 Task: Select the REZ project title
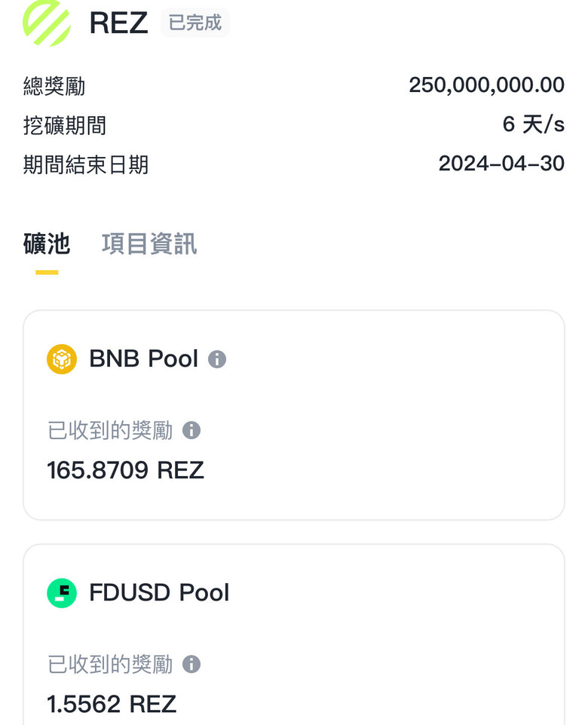click(x=118, y=23)
